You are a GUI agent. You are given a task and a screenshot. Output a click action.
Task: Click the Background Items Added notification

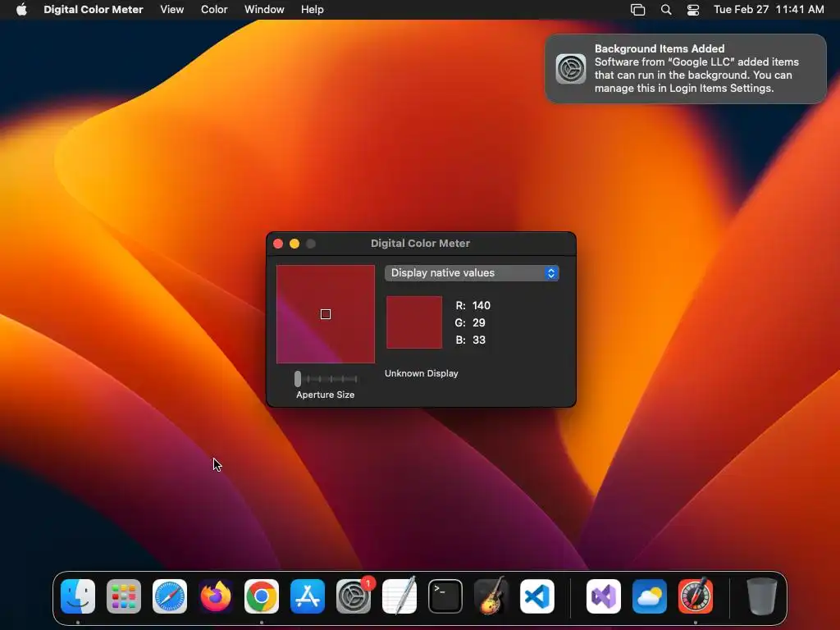[x=686, y=69]
